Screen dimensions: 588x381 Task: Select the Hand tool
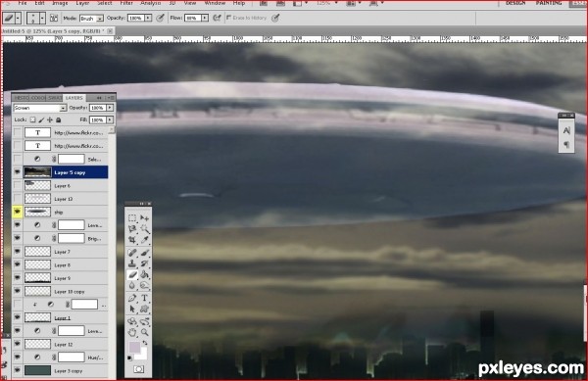click(132, 332)
